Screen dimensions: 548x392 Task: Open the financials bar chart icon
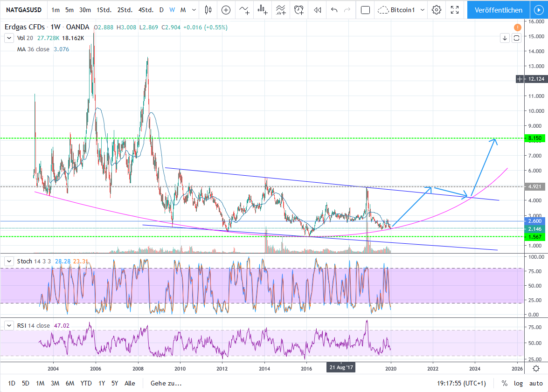tap(263, 10)
